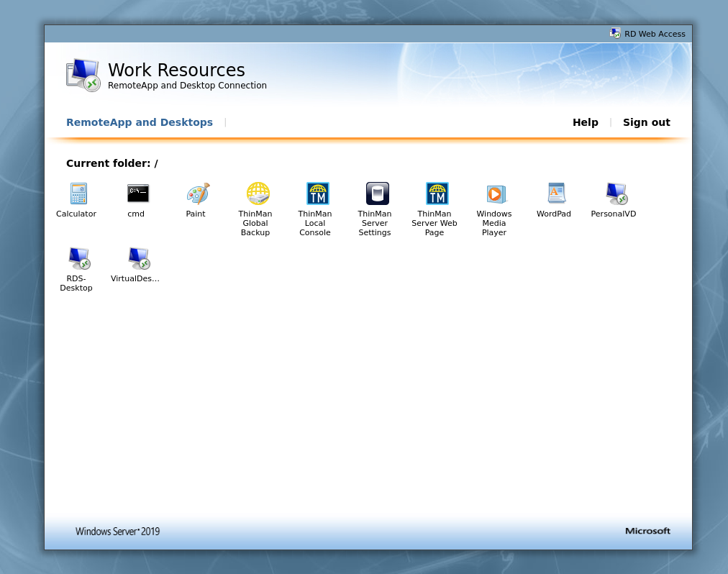Connect to the PersonalVD desktop icon
This screenshot has height=574, width=728.
pos(616,193)
